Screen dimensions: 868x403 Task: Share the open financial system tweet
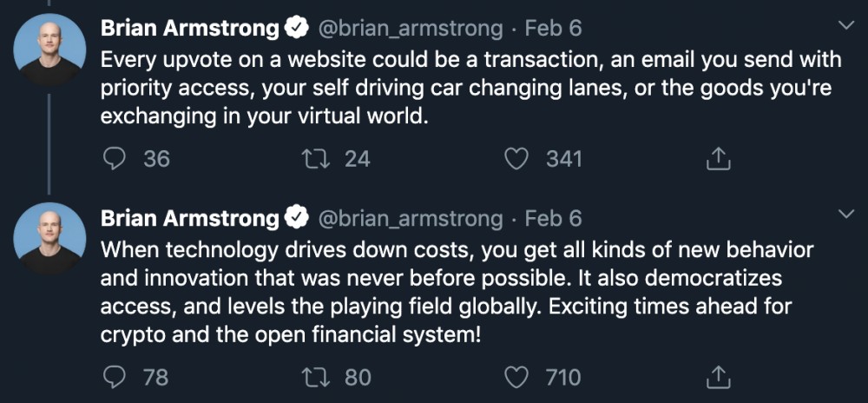[x=717, y=377]
